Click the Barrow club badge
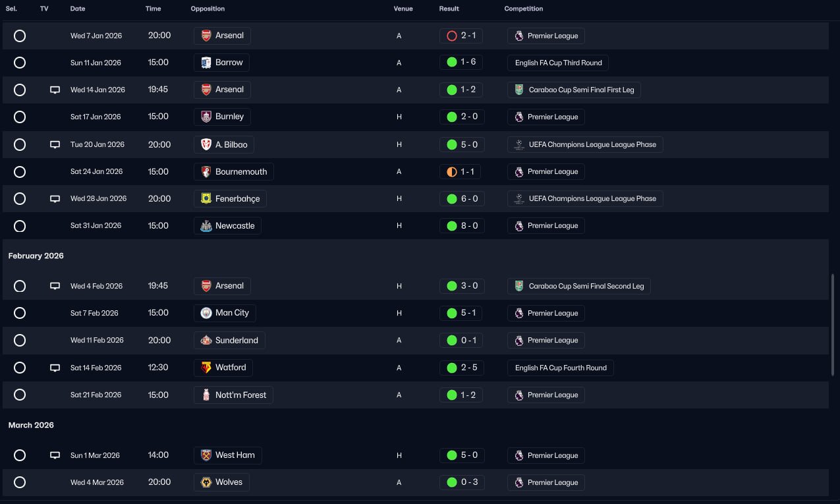 pyautogui.click(x=206, y=63)
